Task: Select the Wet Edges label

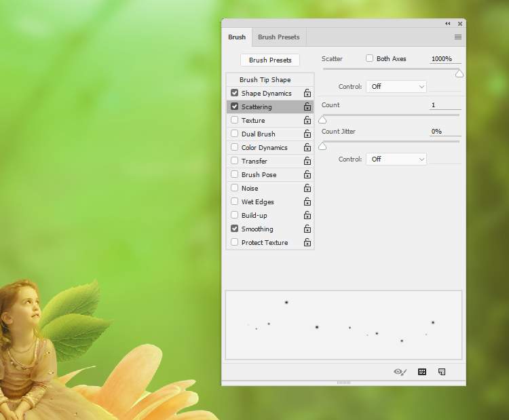Action: point(258,202)
